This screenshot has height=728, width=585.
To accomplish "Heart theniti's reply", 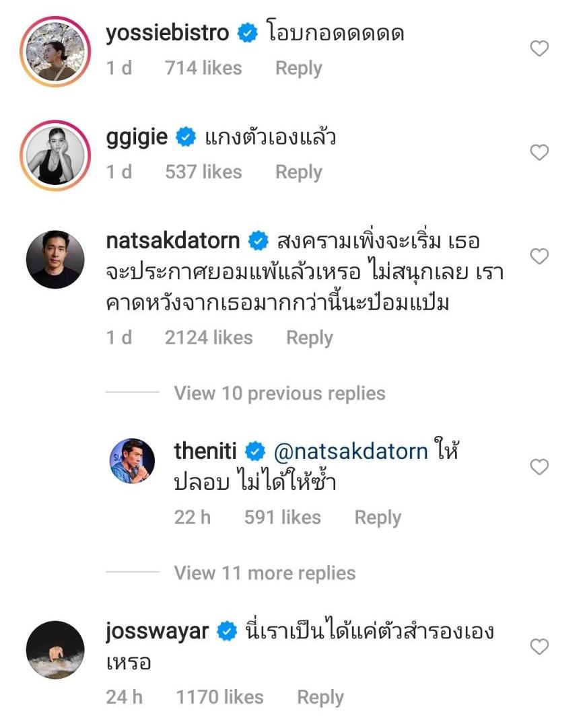I will [x=539, y=467].
